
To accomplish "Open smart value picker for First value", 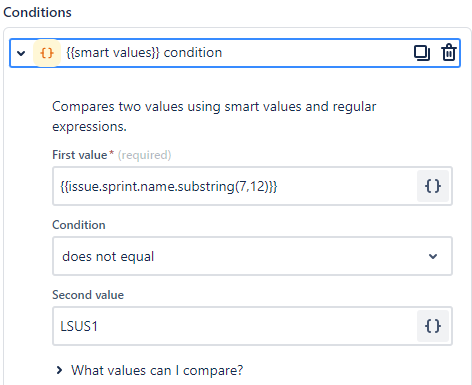I will pos(433,186).
